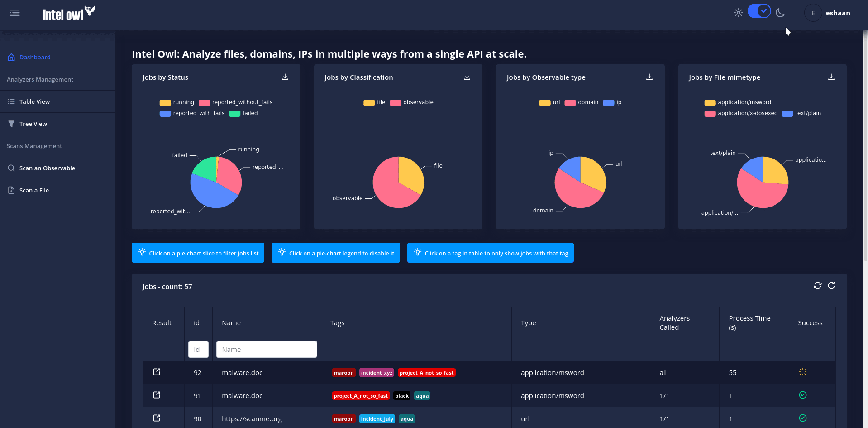Focus the Name filter field
868x428 pixels.
click(x=267, y=349)
